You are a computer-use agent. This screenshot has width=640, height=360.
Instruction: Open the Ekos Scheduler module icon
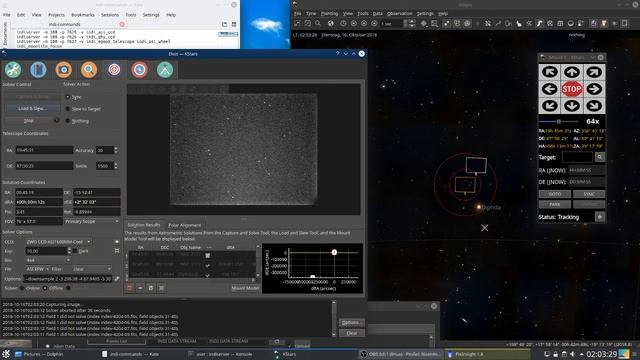[38, 70]
